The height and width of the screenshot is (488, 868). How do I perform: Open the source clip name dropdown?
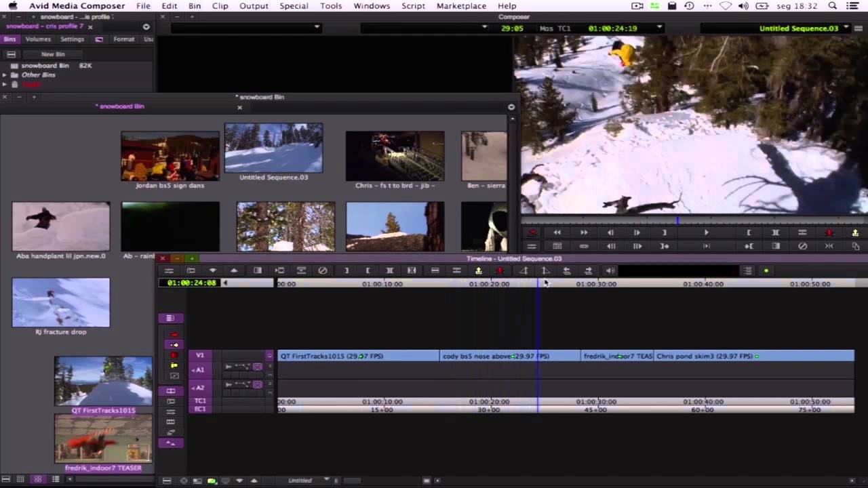317,28
